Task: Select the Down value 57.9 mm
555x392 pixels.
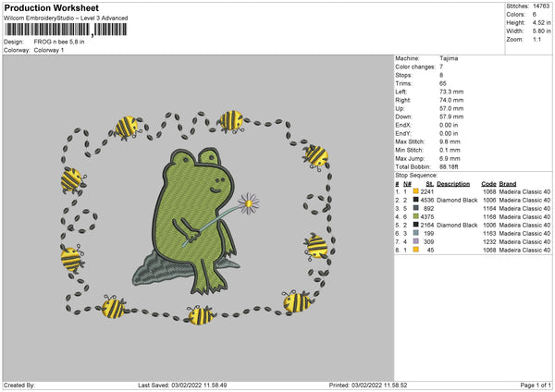Action: 451,116
